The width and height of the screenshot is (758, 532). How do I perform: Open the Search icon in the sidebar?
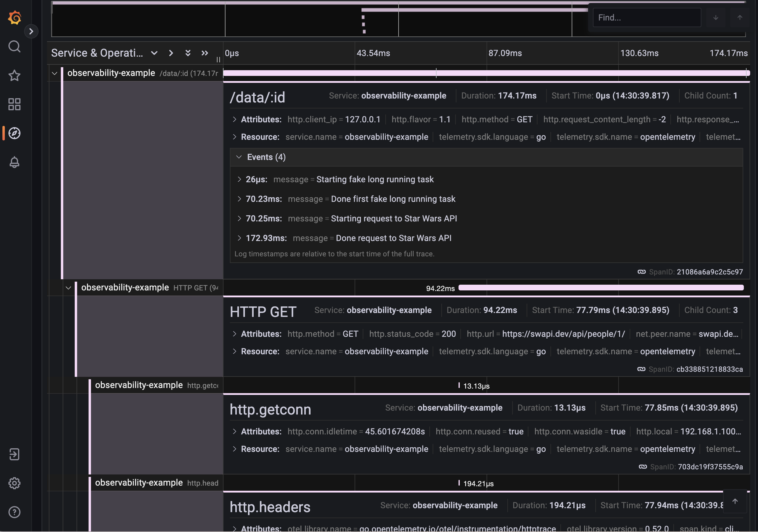click(14, 46)
